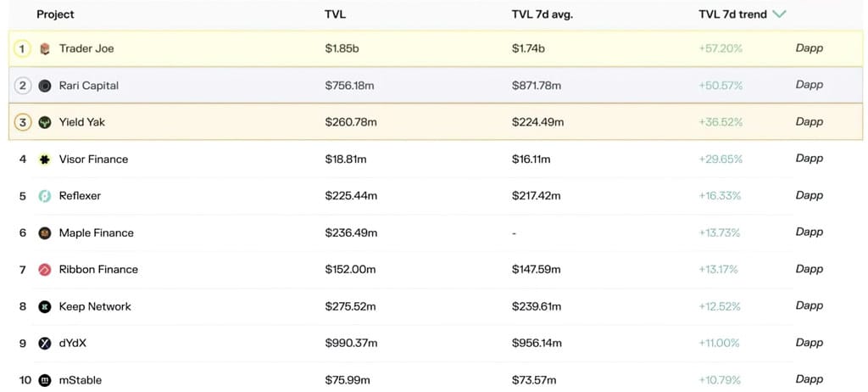Click the Visor Finance logo icon
The height and width of the screenshot is (392, 868).
pyautogui.click(x=45, y=160)
